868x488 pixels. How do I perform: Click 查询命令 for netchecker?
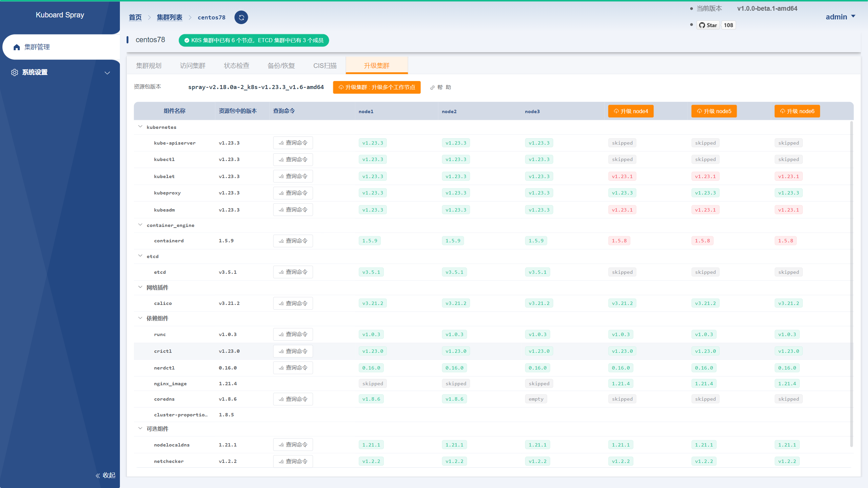click(x=293, y=462)
